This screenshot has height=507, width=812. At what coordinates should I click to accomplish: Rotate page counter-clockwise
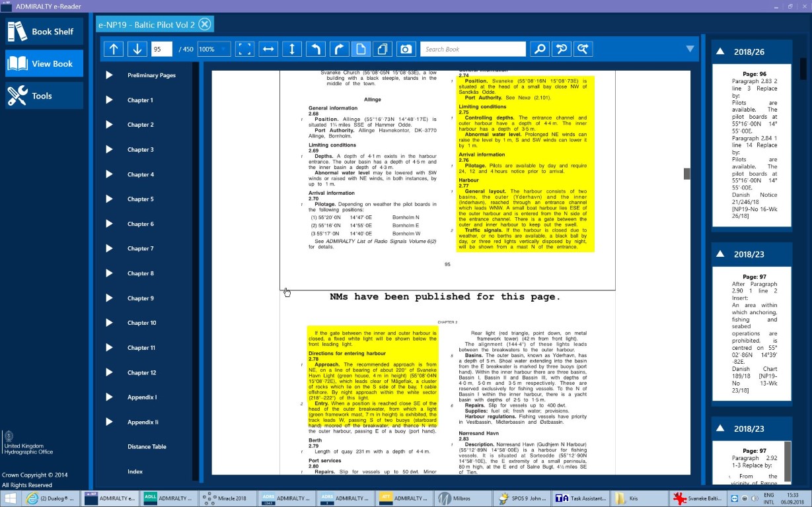(316, 49)
